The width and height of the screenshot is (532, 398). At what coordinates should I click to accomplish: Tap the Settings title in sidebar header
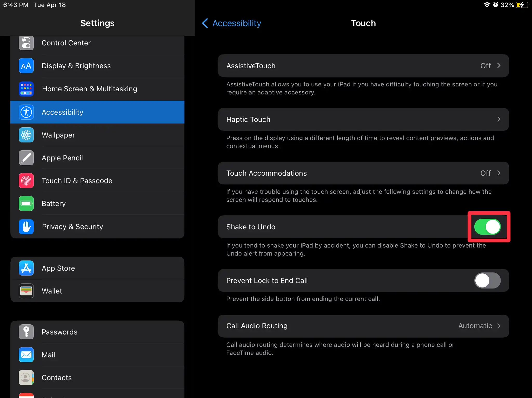click(97, 23)
